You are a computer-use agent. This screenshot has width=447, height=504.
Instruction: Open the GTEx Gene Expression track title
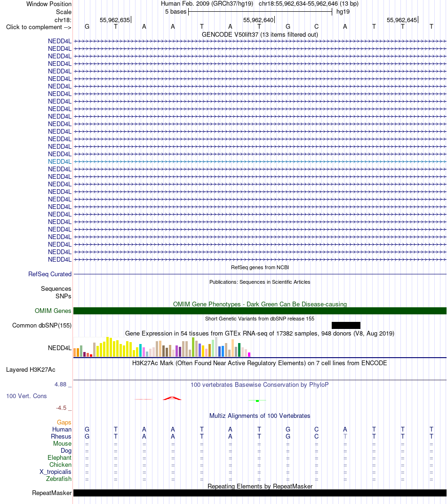click(260, 333)
